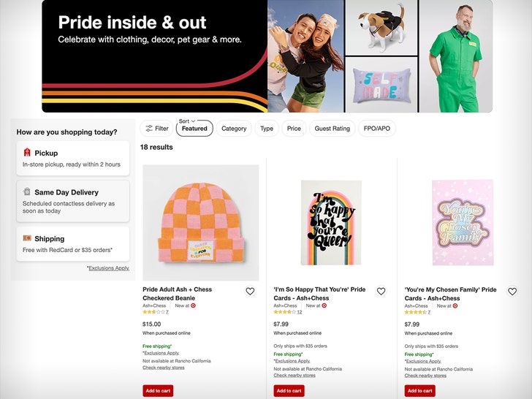532x399 pixels.
Task: Click heart icon on 'I'm So Happy' cards
Action: point(381,292)
